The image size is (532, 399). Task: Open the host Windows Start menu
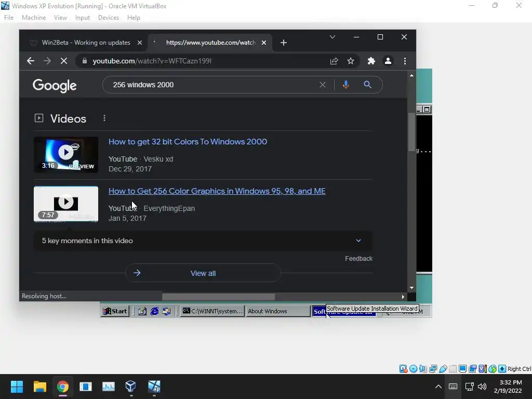(x=17, y=387)
